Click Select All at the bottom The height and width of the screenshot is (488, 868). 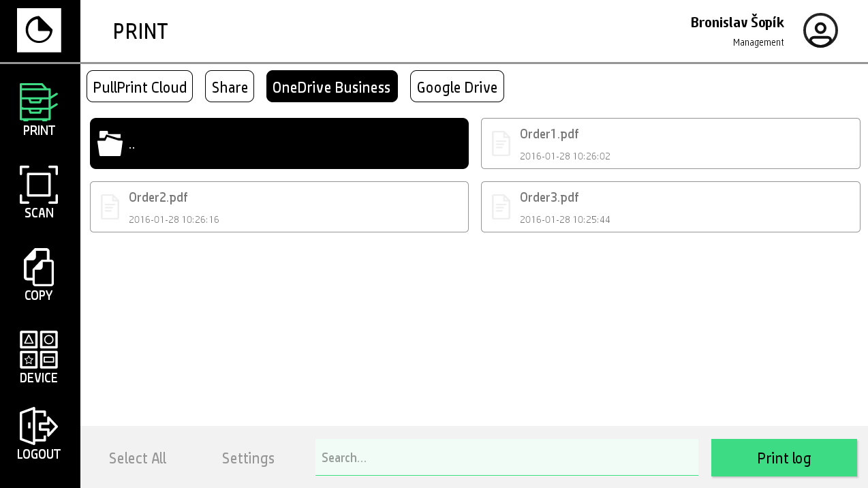(138, 458)
